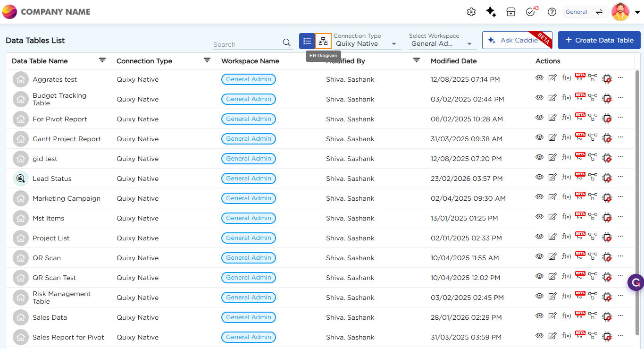Click the eye icon for Sales Data
The width and height of the screenshot is (644, 349).
point(539,316)
